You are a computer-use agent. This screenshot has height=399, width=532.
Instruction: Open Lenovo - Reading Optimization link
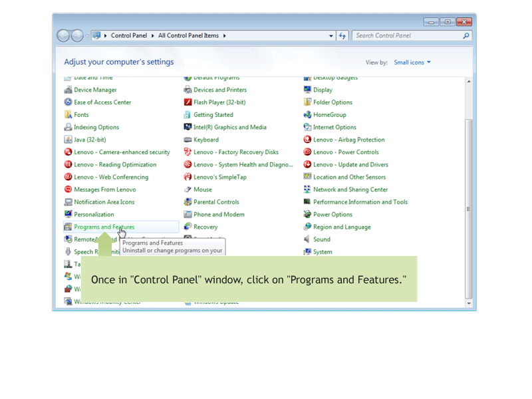[115, 164]
